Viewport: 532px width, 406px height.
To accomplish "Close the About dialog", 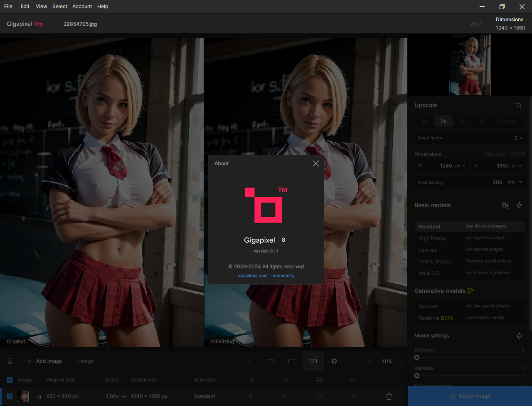I will [x=316, y=163].
